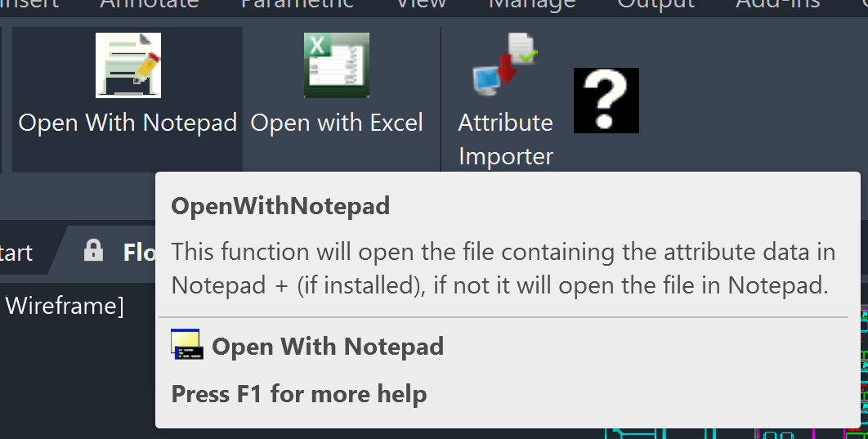Open the Parametric ribbon tab
868x439 pixels.
tap(297, 4)
